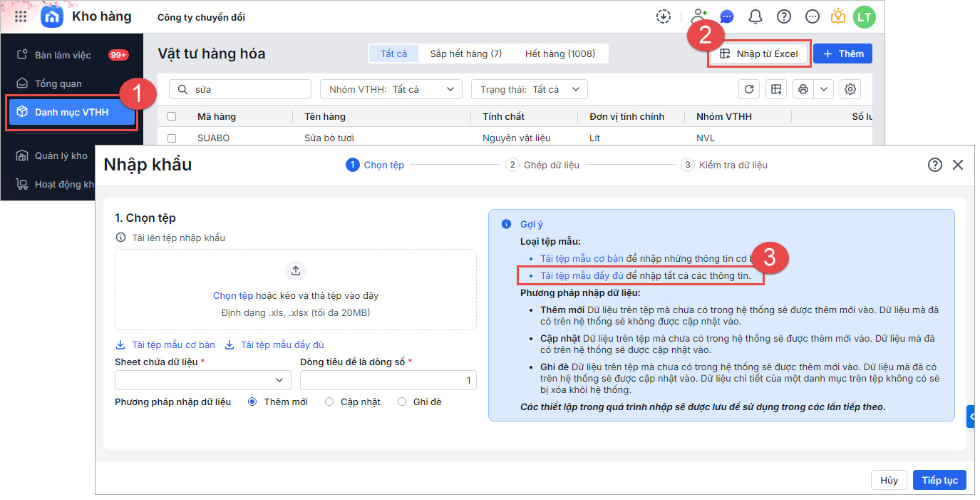Image resolution: width=980 pixels, height=500 pixels.
Task: Open the Trạng thái filter dropdown
Action: (x=529, y=89)
